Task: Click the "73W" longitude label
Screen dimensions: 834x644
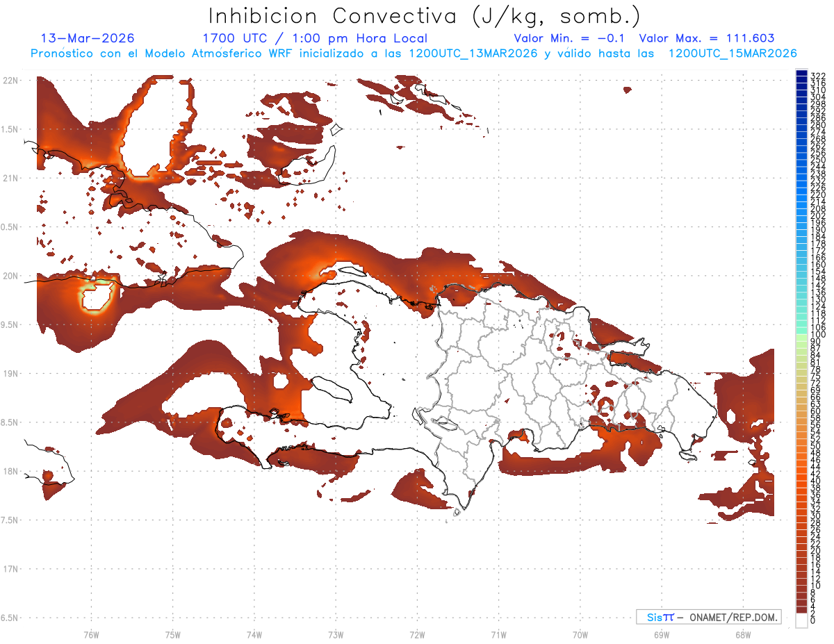Action: coord(336,634)
